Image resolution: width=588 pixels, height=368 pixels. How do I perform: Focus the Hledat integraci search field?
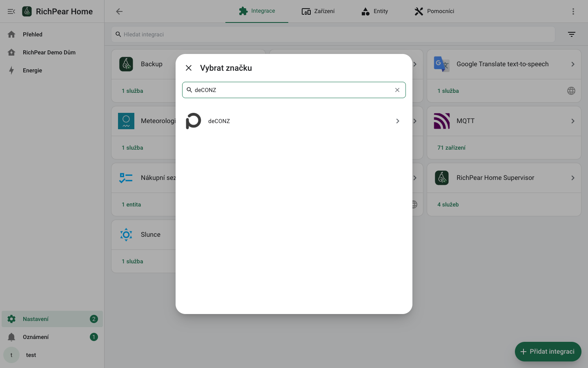tap(333, 34)
